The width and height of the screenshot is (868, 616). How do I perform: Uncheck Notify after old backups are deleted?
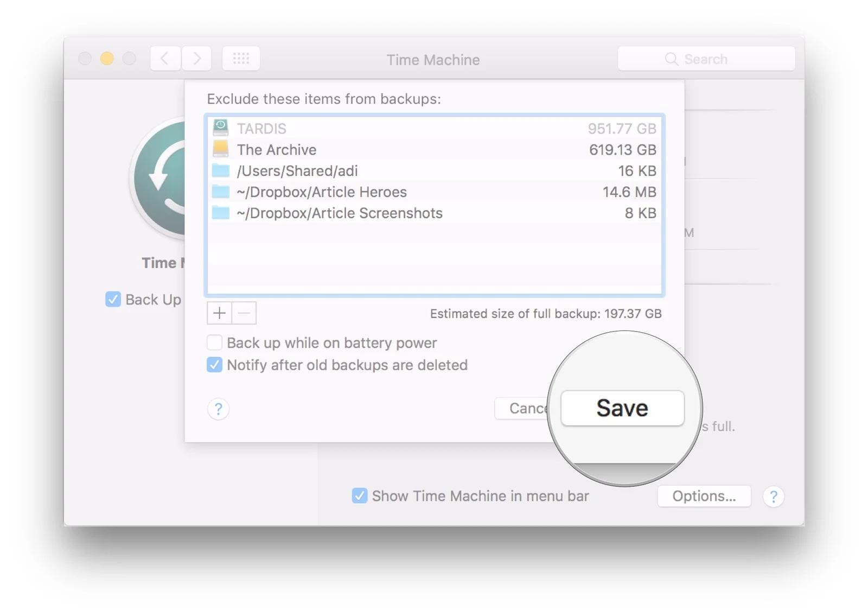215,365
